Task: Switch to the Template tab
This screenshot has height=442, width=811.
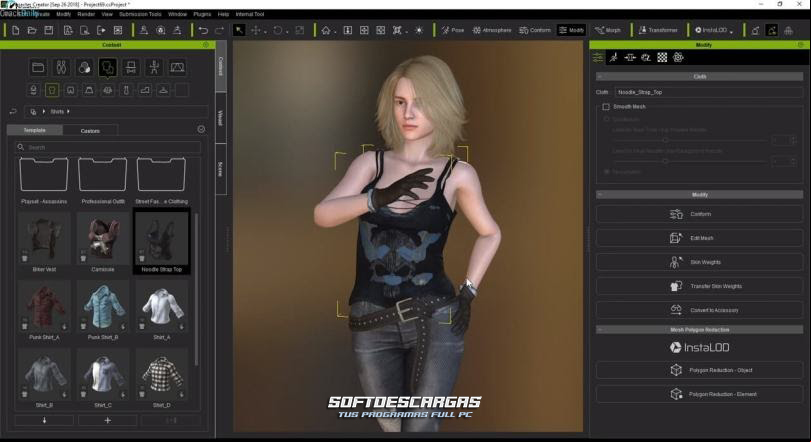Action: tap(35, 130)
